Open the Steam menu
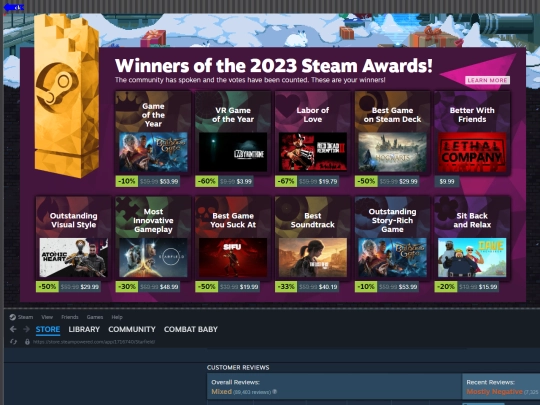This screenshot has height=405, width=540. 25,317
